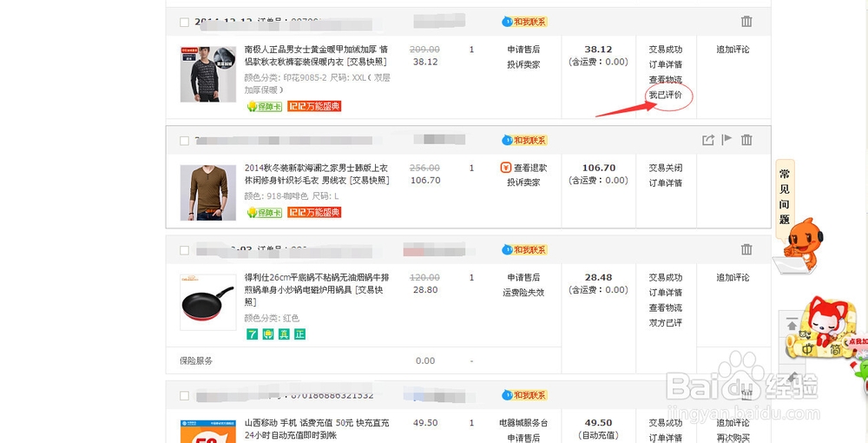Click the 28.48 total paid amount
Viewport: 868px width, 443px height.
point(598,277)
